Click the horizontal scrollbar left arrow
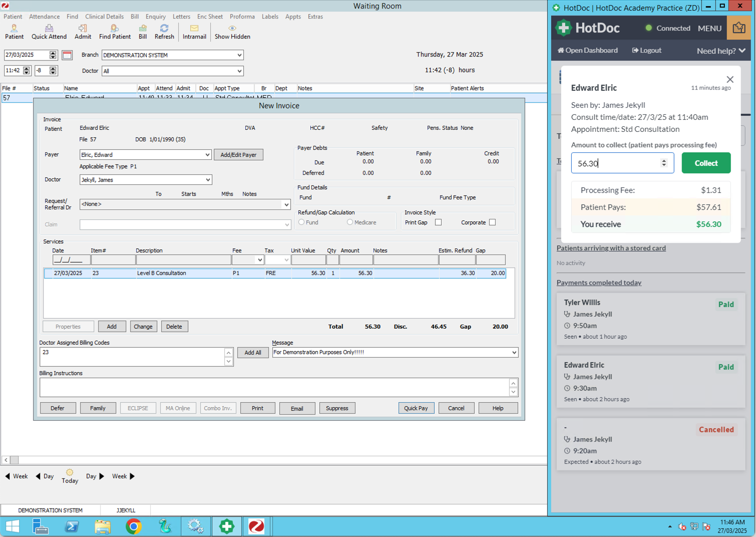The height and width of the screenshot is (537, 756). coord(6,460)
